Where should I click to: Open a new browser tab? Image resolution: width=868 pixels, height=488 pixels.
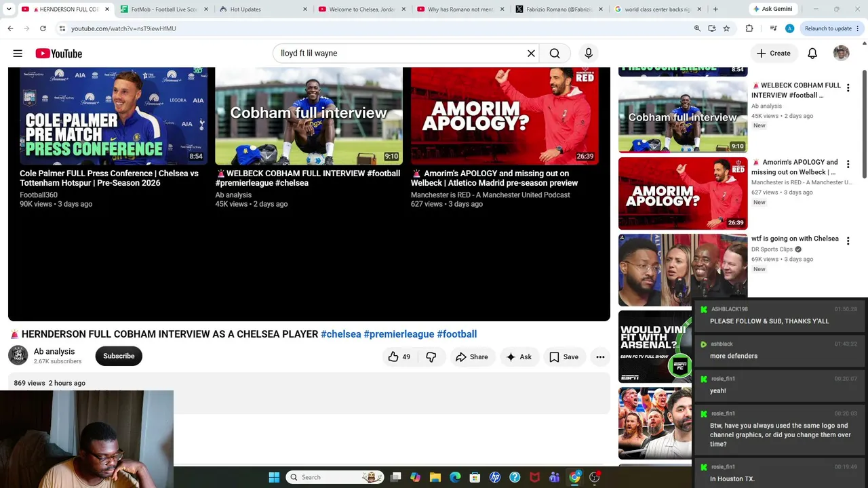tap(715, 9)
